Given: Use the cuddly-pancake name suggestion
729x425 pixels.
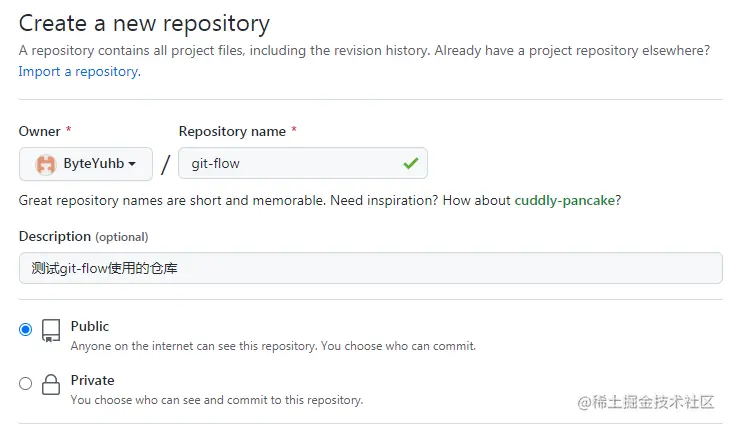Looking at the screenshot, I should pos(564,200).
